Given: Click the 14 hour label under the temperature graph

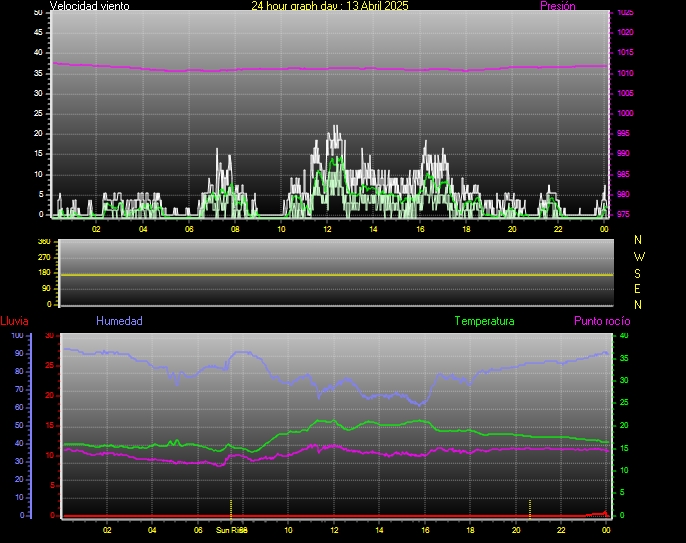Looking at the screenshot, I should 379,530.
